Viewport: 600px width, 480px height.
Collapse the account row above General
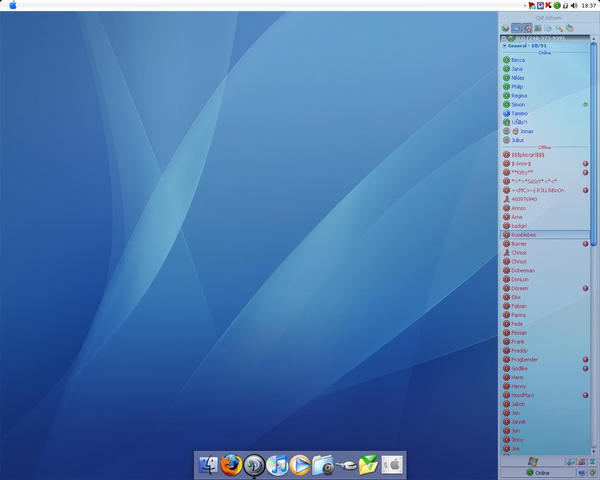tap(504, 38)
